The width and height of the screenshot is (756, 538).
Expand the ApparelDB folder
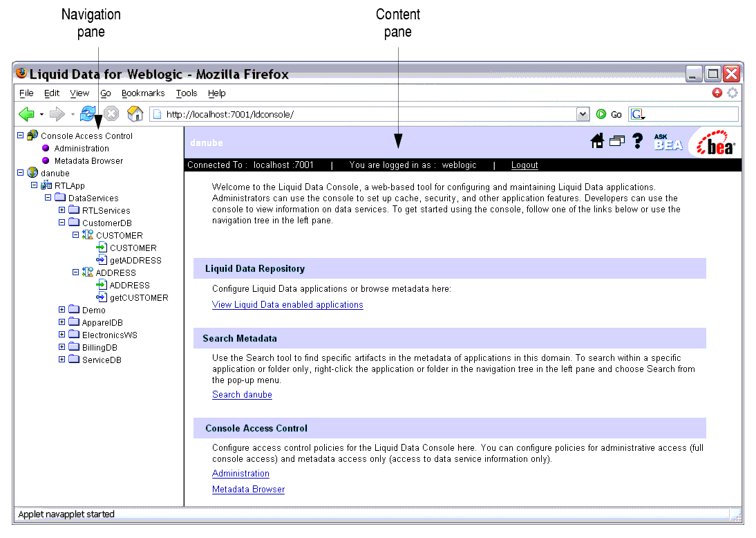pos(62,322)
